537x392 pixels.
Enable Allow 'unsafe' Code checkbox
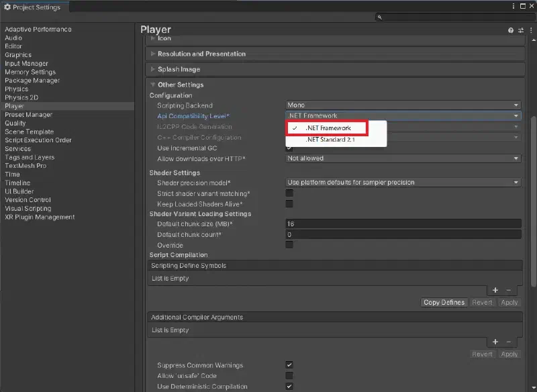[289, 376]
